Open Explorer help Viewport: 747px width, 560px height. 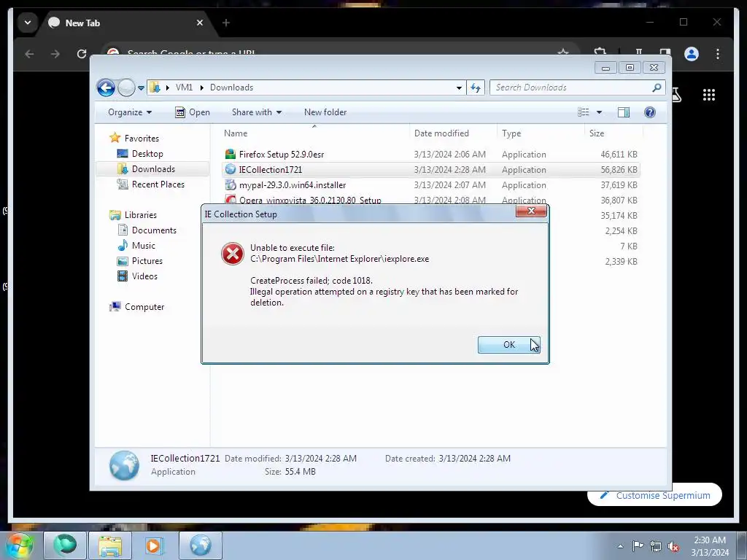649,112
